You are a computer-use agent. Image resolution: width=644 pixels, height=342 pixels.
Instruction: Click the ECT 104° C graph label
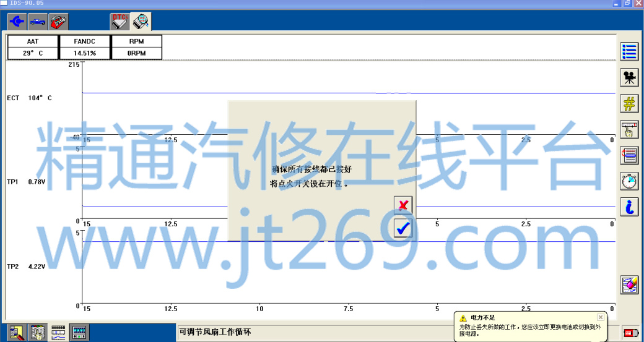point(29,98)
